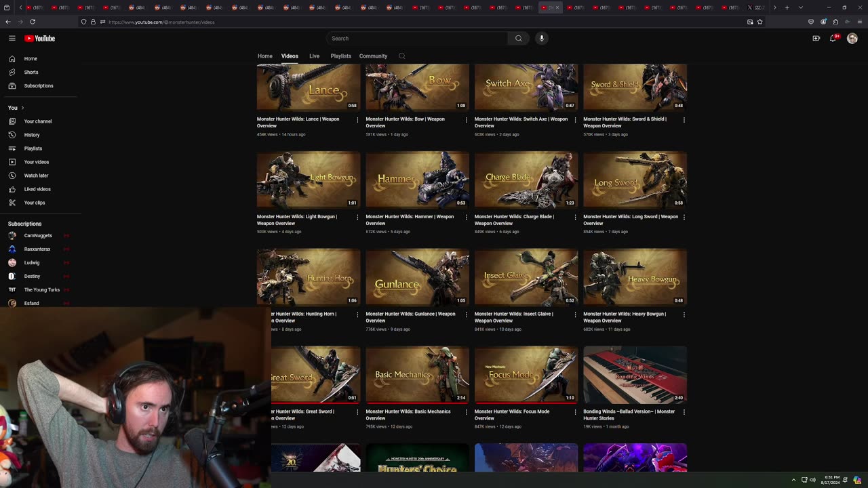Screen dimensions: 868x488
Task: Open Subscriptions in sidebar
Action: click(41, 86)
